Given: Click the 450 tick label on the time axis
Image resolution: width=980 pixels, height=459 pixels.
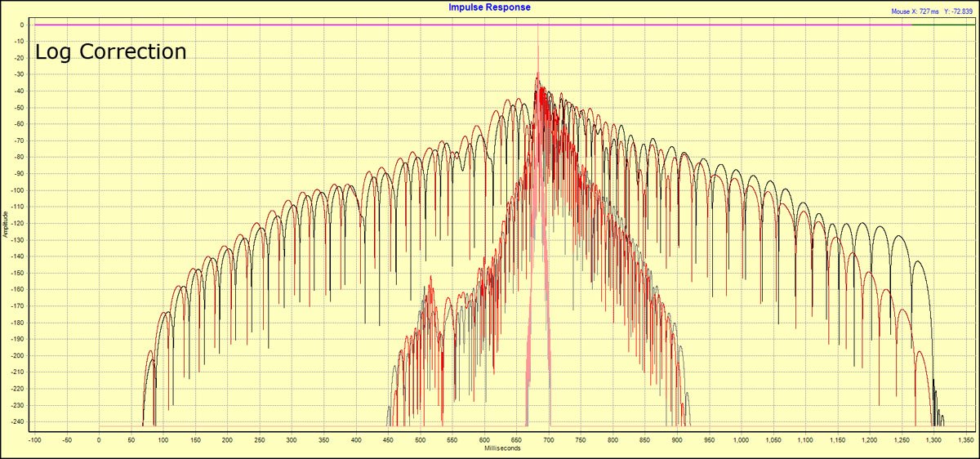Looking at the screenshot, I should point(388,439).
